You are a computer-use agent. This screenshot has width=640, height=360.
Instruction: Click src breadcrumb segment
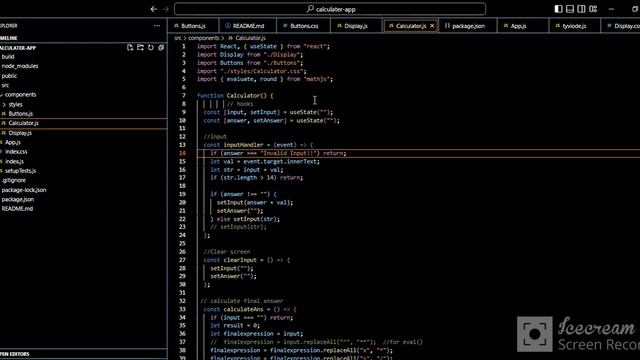tap(178, 38)
